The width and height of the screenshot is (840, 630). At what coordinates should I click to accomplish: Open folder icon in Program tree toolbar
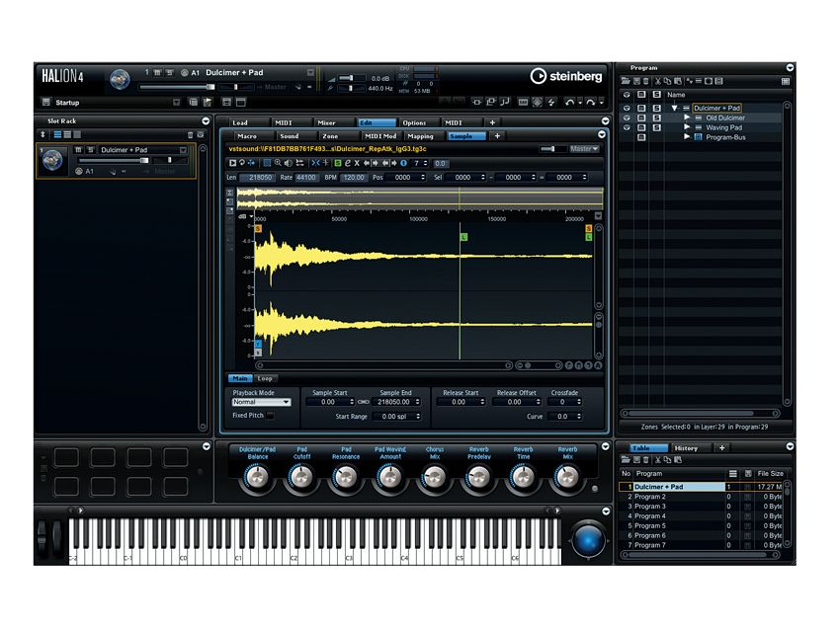(x=626, y=81)
